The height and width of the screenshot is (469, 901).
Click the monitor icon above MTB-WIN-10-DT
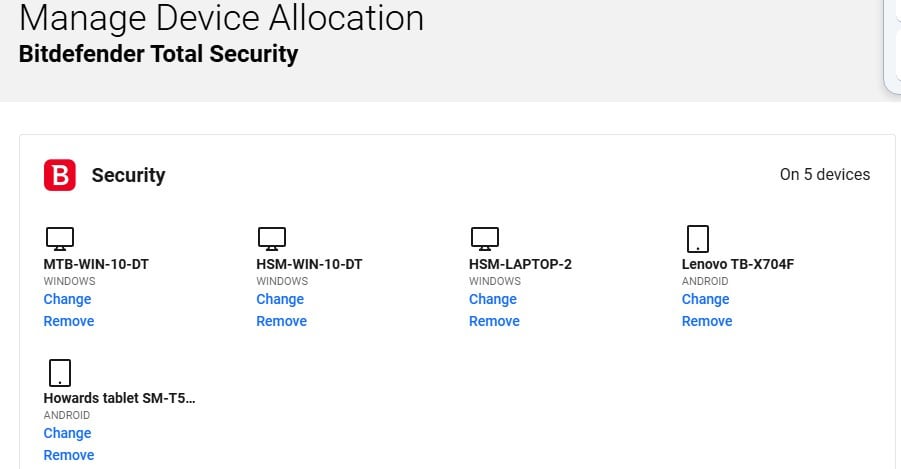(60, 238)
